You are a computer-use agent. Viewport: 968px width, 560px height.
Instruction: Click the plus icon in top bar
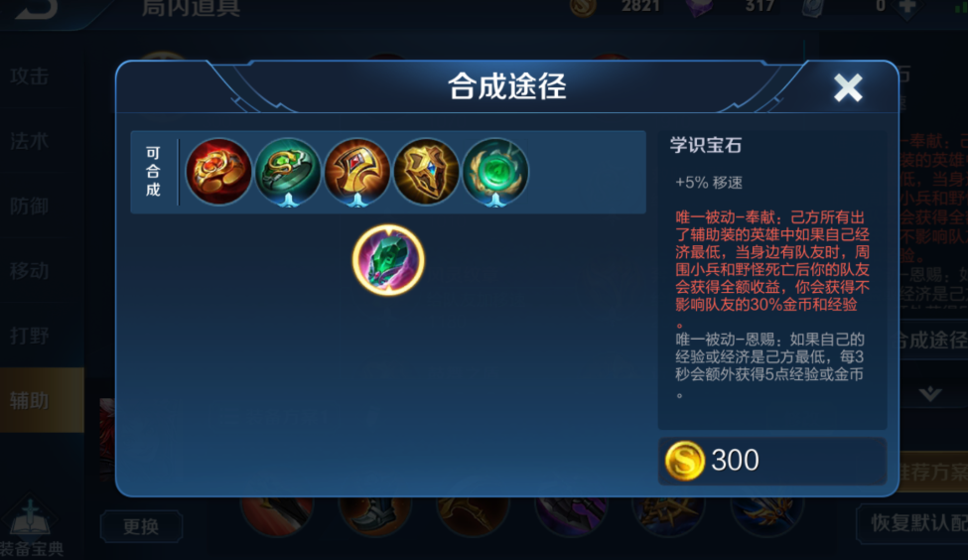(906, 7)
